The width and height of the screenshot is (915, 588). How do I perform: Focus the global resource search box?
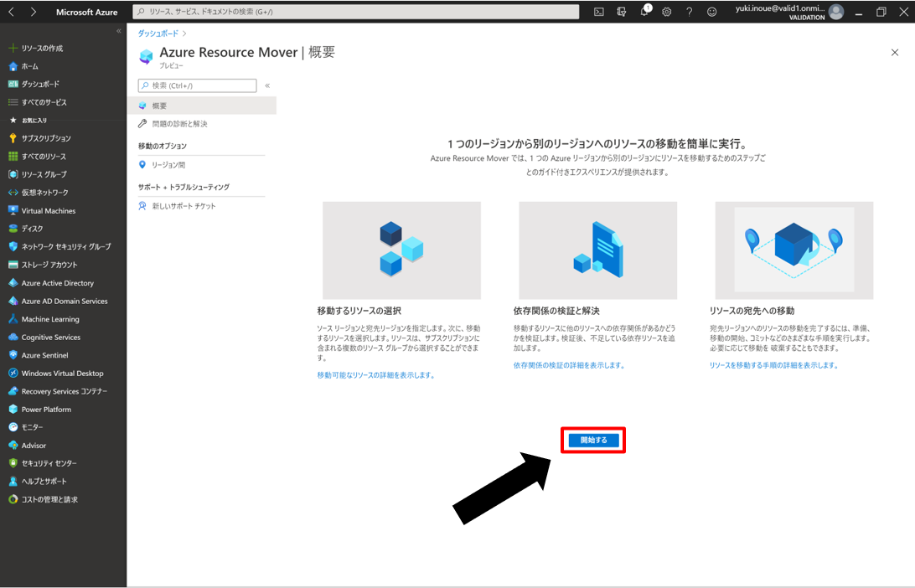click(356, 12)
